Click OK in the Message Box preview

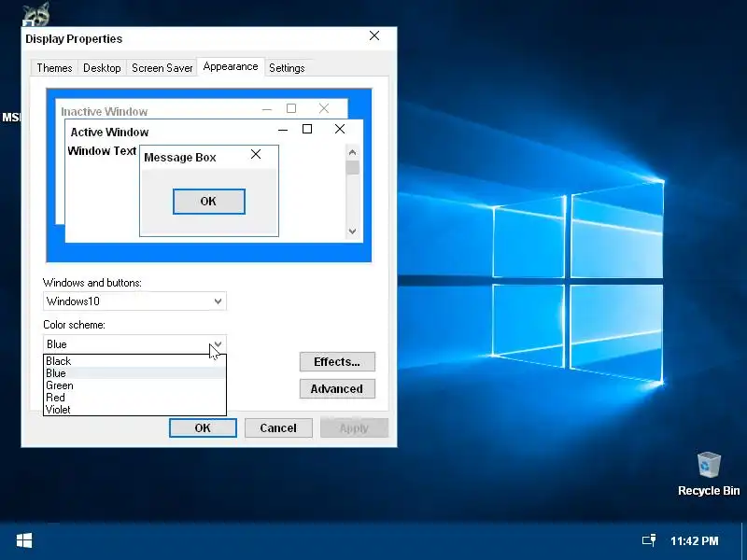coord(208,202)
